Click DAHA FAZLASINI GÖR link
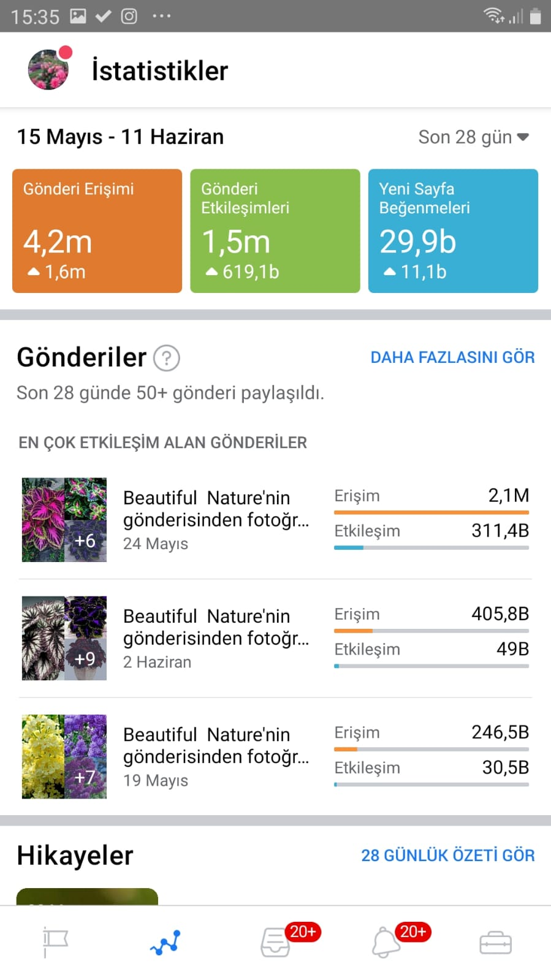Screen dimensions: 551x980 click(x=452, y=357)
